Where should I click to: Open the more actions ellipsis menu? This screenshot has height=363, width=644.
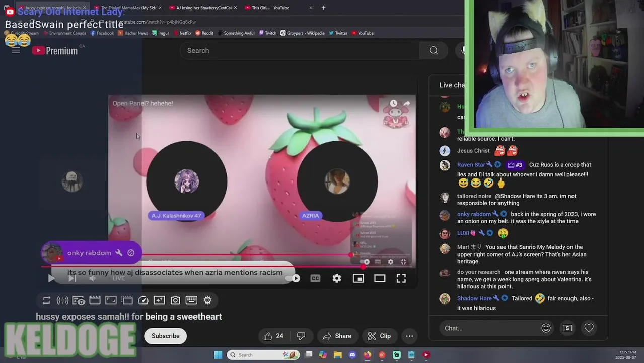(x=409, y=336)
